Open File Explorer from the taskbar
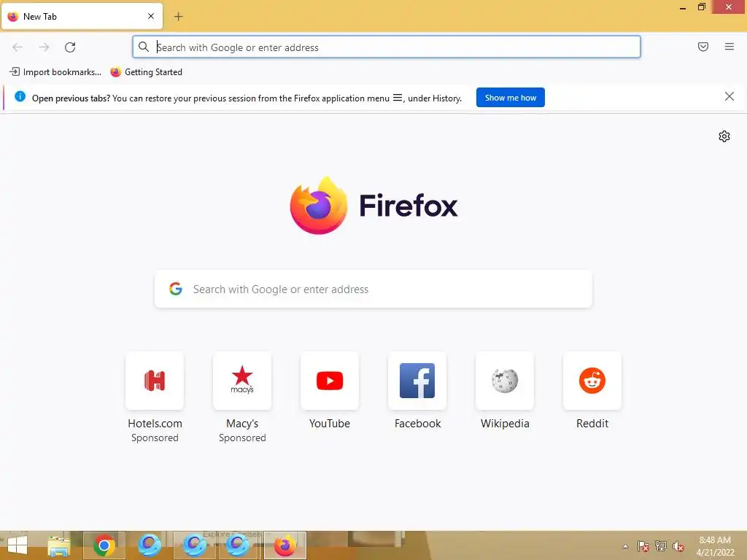 pyautogui.click(x=59, y=545)
